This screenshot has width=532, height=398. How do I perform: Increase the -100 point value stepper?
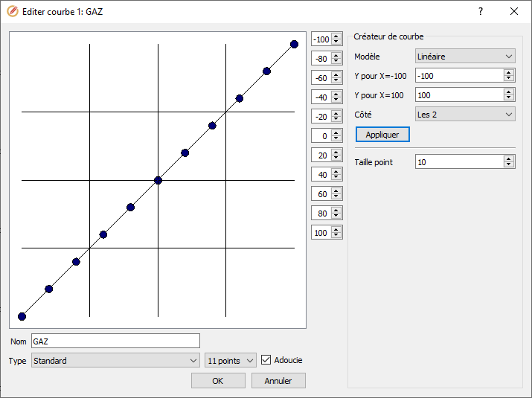[x=336, y=37]
